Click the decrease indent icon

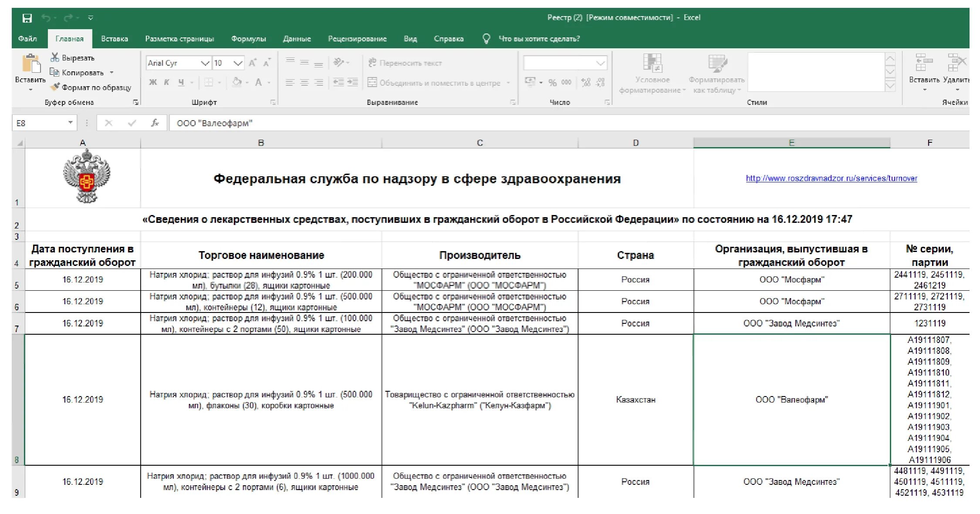pos(338,82)
